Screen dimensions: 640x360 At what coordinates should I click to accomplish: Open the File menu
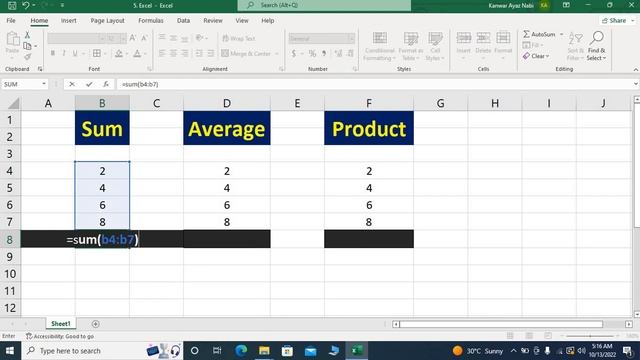coord(11,20)
